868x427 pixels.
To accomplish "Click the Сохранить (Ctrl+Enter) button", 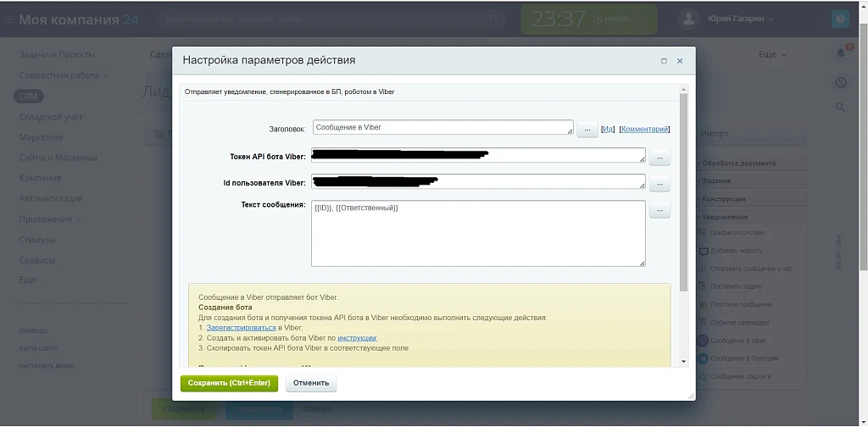I will (x=229, y=383).
